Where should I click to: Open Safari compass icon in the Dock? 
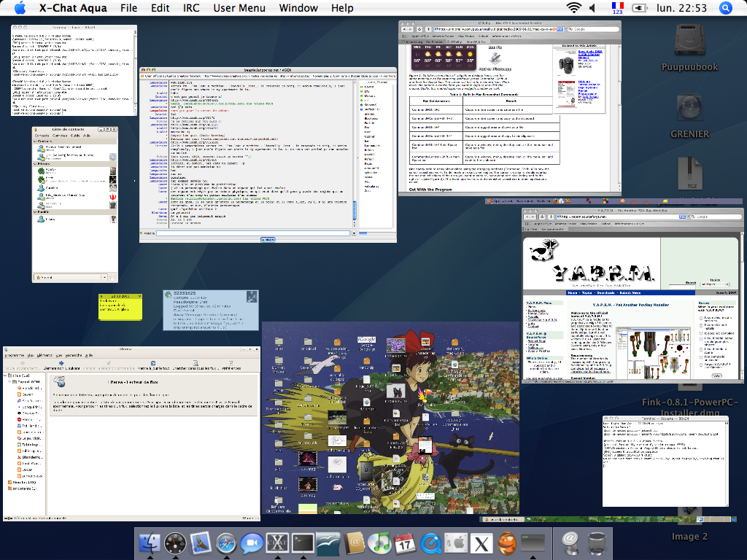click(x=226, y=543)
